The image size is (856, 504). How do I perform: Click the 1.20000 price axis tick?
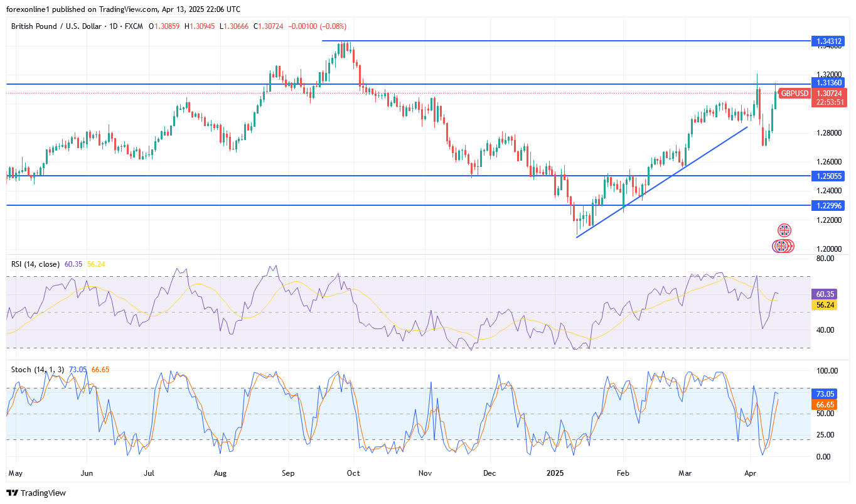click(x=828, y=249)
